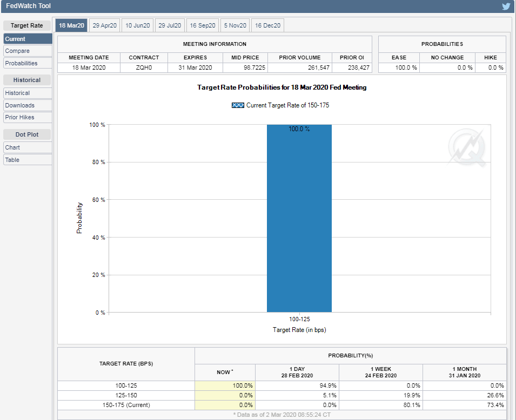Select the 29 Jul20 tab
Image resolution: width=516 pixels, height=420 pixels.
[170, 25]
